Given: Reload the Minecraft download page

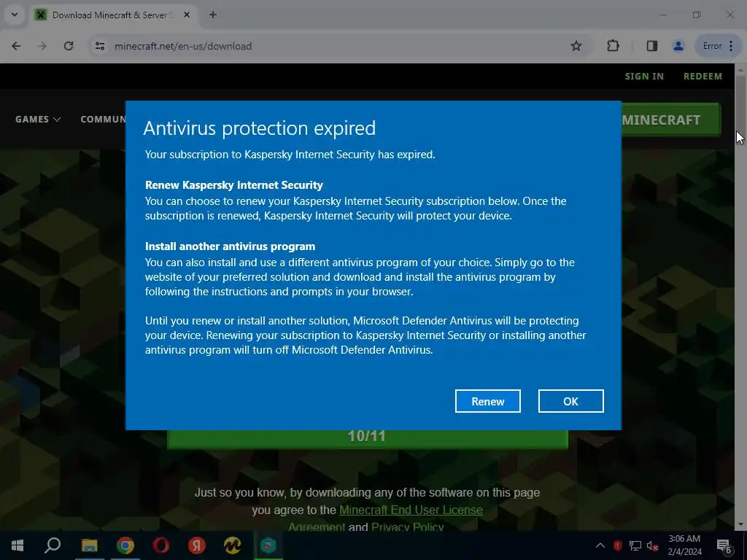Looking at the screenshot, I should pyautogui.click(x=69, y=46).
